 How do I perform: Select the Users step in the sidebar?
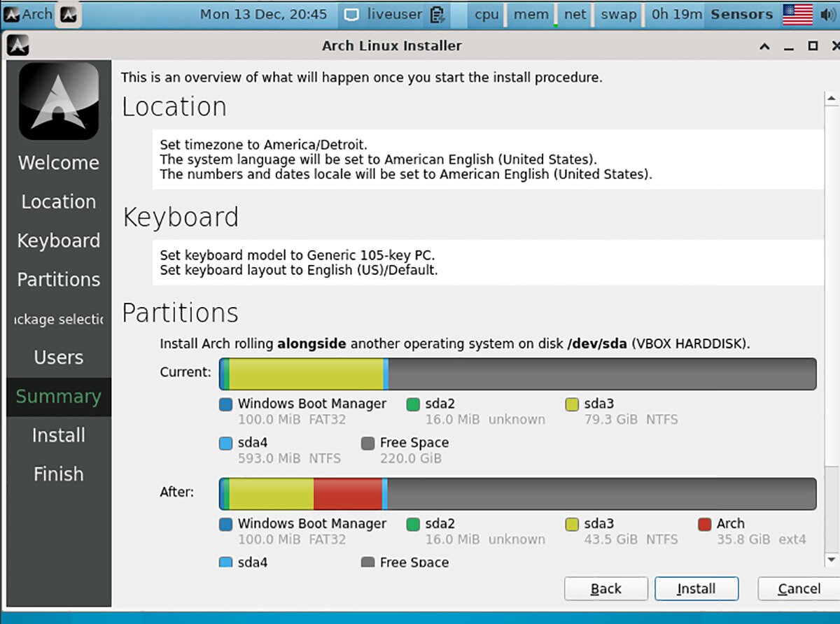click(58, 357)
